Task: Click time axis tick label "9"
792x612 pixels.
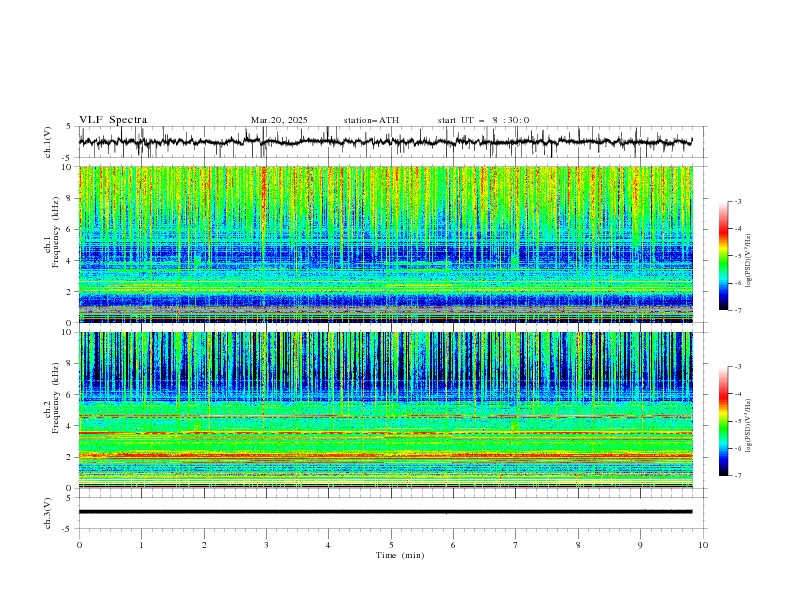Action: pos(640,545)
